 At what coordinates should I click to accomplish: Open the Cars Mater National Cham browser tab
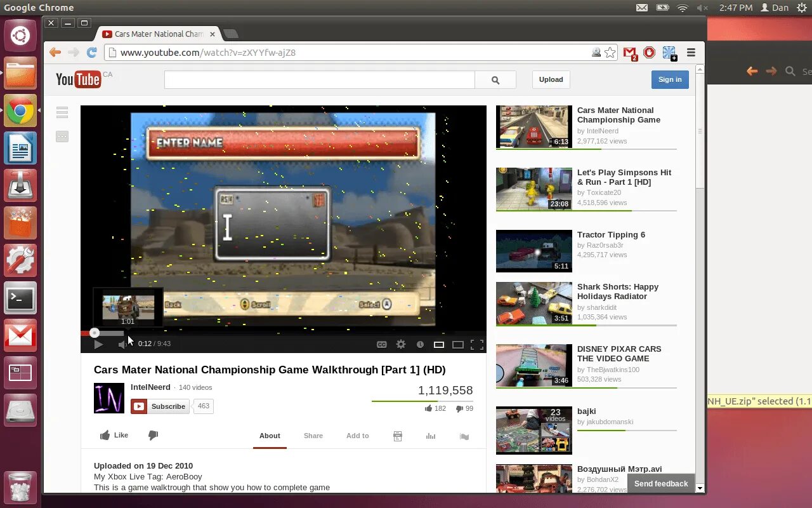tap(158, 34)
